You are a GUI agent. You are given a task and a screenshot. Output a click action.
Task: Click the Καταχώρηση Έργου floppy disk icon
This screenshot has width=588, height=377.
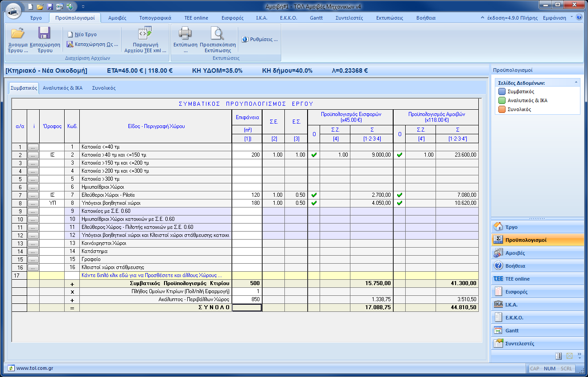click(x=44, y=33)
